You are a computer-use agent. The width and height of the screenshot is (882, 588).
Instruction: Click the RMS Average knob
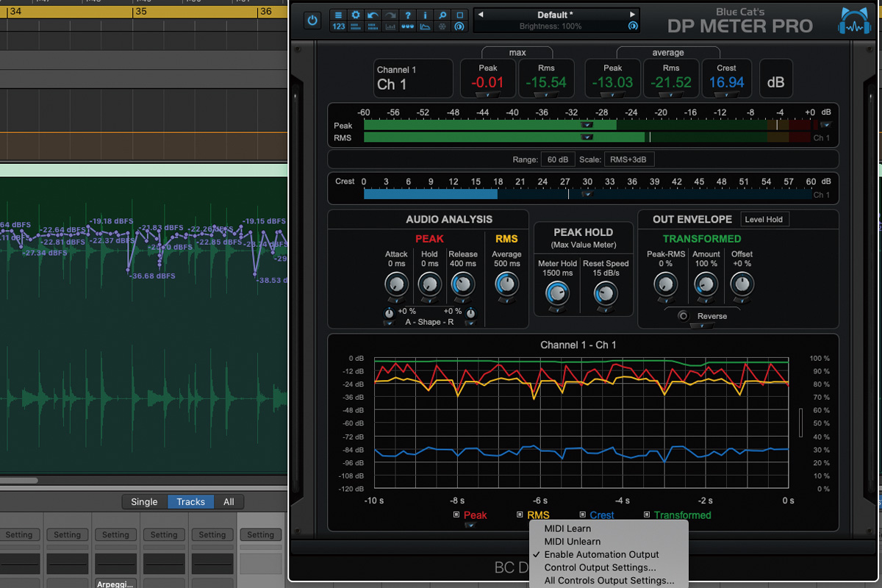click(506, 284)
